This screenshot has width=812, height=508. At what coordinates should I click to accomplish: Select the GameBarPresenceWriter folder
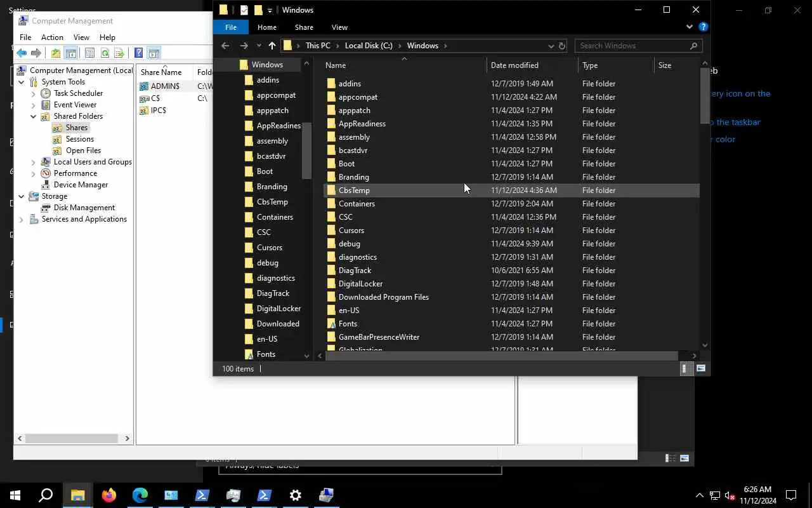point(511,337)
